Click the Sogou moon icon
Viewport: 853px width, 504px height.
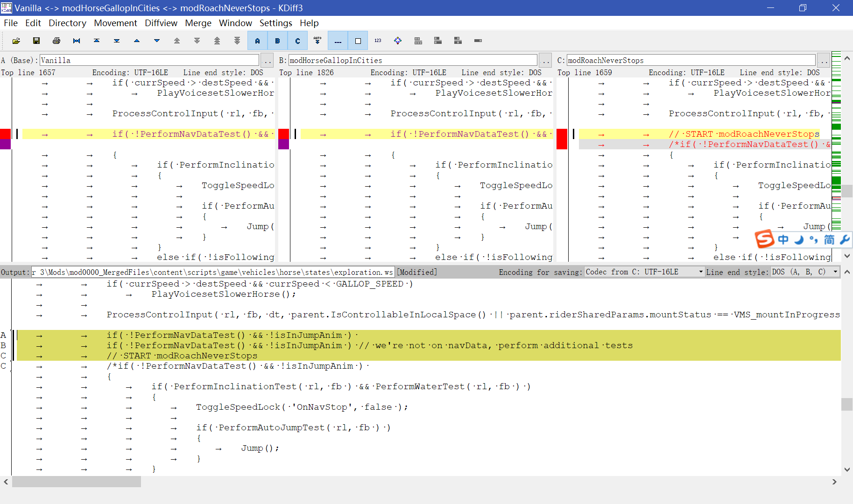(799, 239)
